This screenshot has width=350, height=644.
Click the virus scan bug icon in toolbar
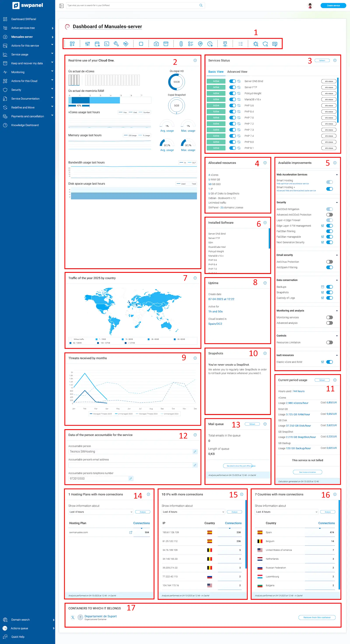click(x=255, y=44)
